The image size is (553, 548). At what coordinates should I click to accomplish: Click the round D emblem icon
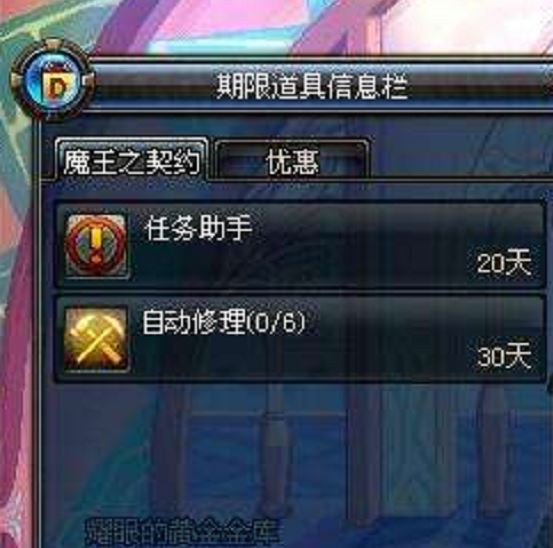53,82
